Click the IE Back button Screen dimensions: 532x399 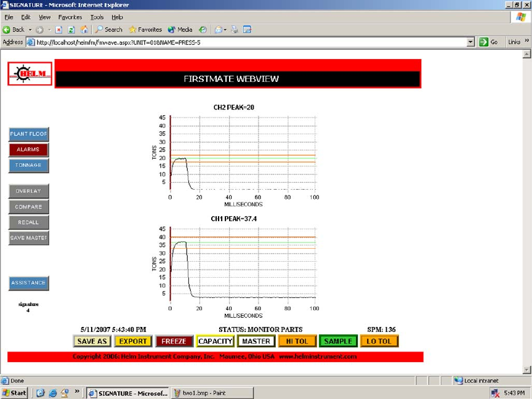[14, 30]
